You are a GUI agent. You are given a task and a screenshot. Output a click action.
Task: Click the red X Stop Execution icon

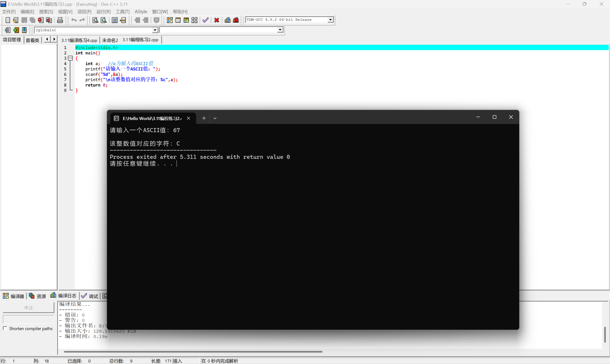click(217, 20)
